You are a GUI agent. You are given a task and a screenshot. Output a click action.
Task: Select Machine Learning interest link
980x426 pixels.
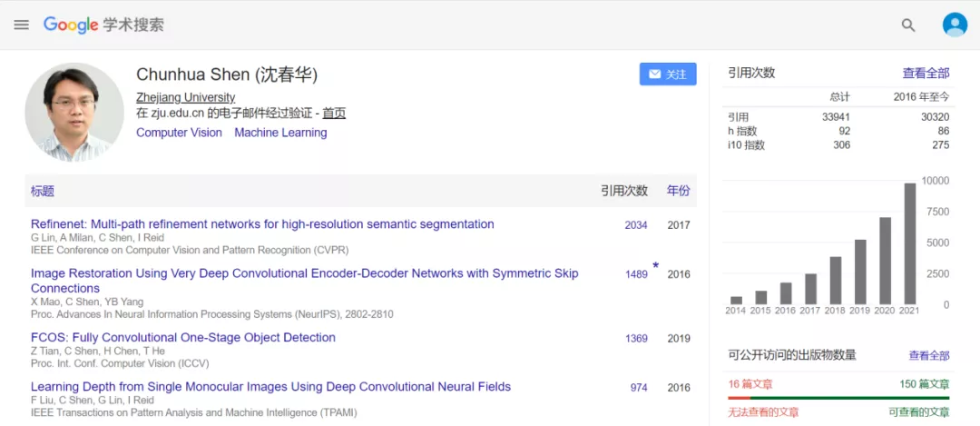pyautogui.click(x=280, y=133)
